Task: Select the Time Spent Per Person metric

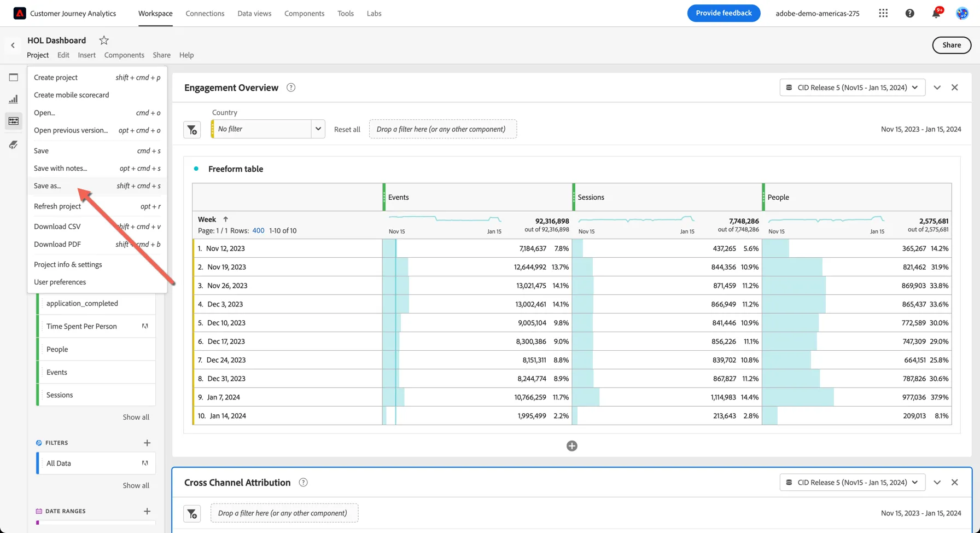Action: point(96,326)
